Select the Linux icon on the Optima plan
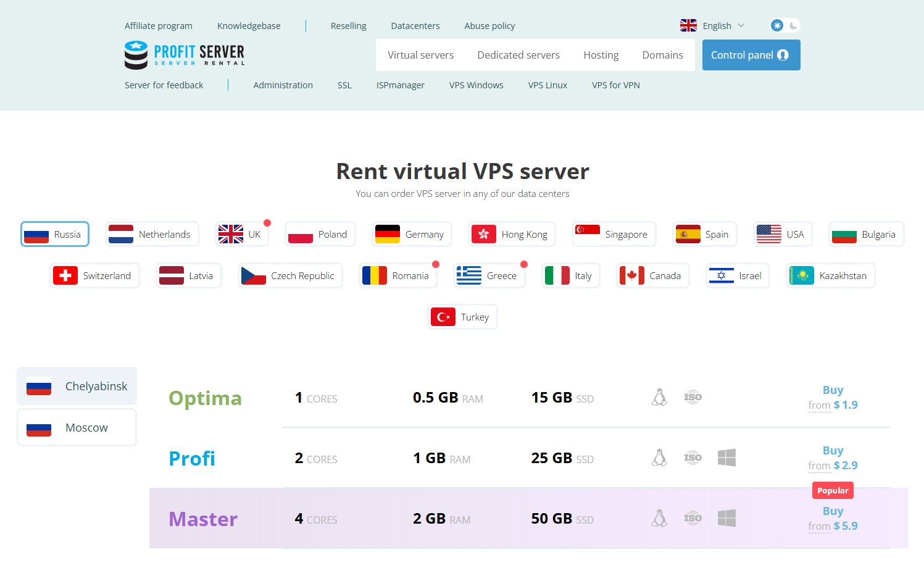This screenshot has height=565, width=924. 659,397
